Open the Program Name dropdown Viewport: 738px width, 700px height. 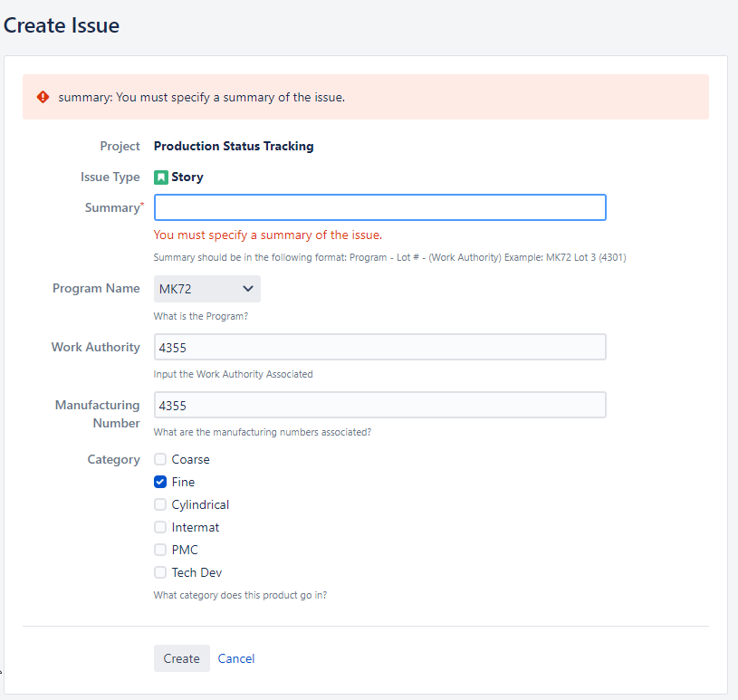(206, 288)
